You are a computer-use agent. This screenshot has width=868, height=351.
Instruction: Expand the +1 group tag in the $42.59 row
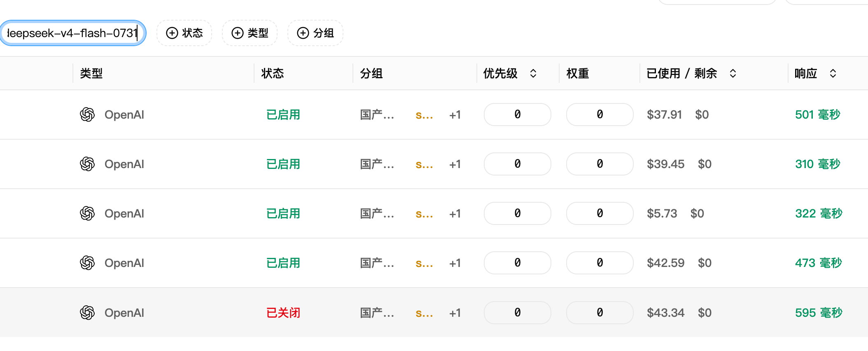point(455,263)
